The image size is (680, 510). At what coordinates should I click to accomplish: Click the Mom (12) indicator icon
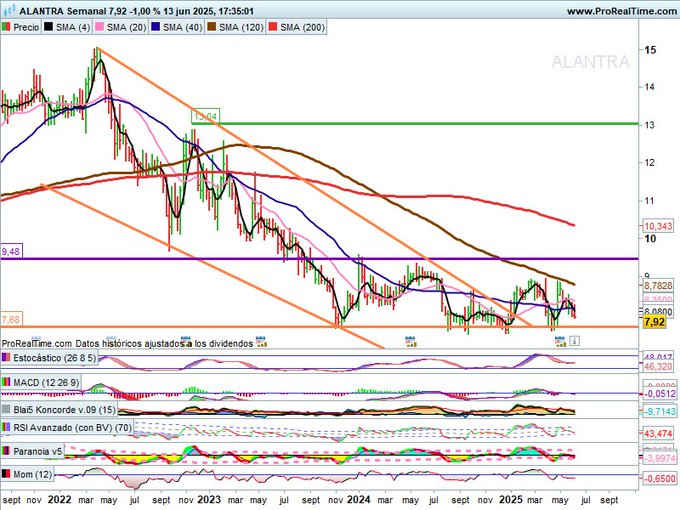point(6,474)
